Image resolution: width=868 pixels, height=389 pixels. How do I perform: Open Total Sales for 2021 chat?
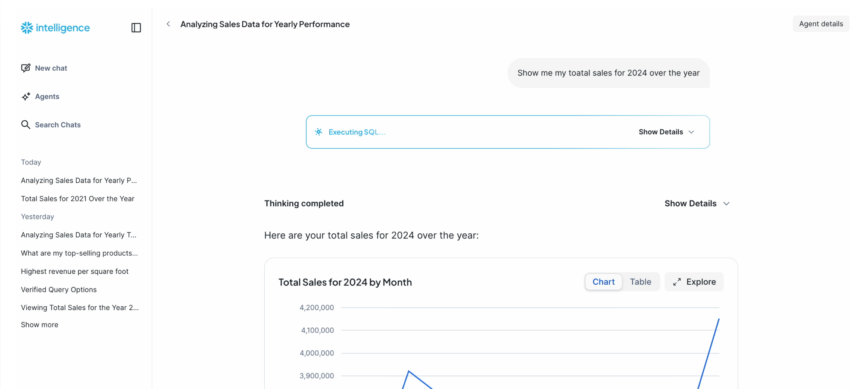pos(78,199)
